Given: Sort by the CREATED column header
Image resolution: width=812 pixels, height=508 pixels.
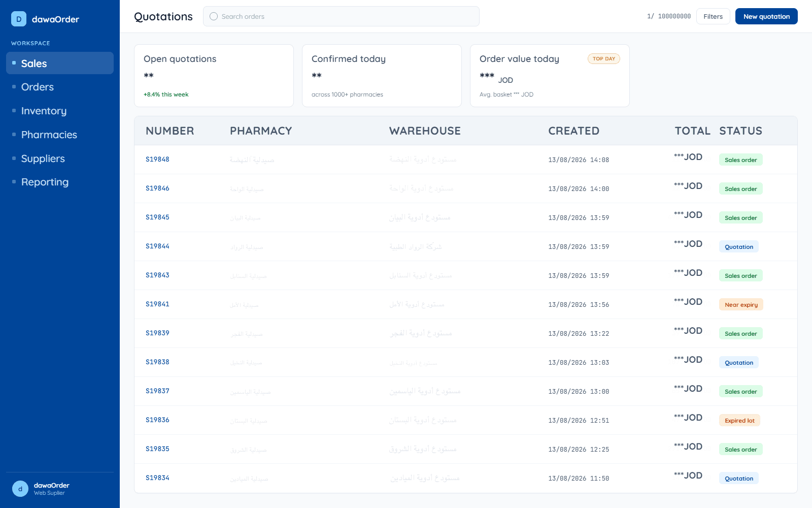Looking at the screenshot, I should pyautogui.click(x=573, y=131).
